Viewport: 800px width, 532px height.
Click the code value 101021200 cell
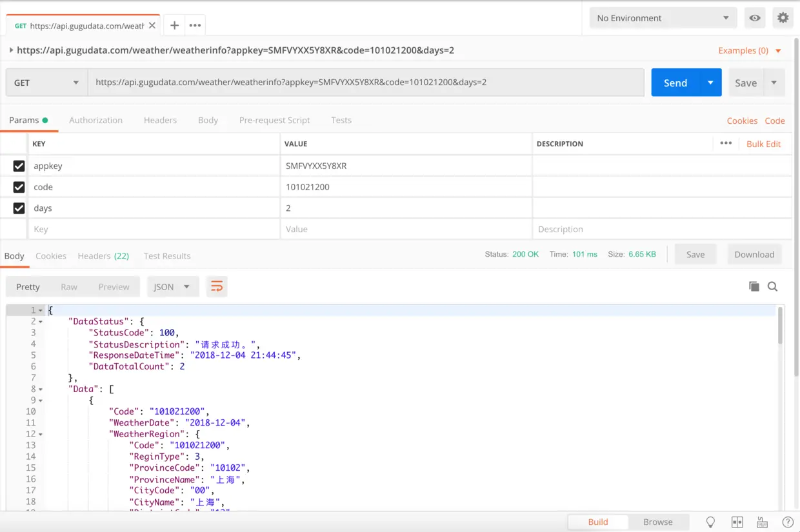406,187
